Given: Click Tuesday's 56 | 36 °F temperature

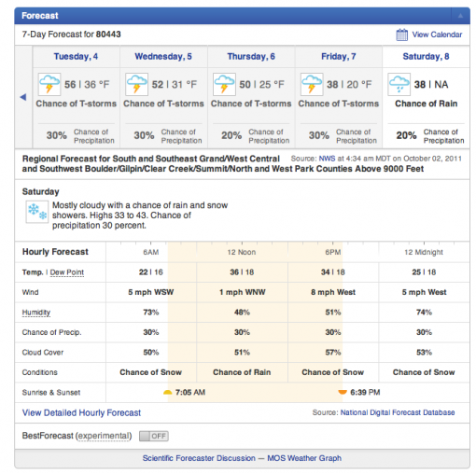Looking at the screenshot, I should coord(87,84).
